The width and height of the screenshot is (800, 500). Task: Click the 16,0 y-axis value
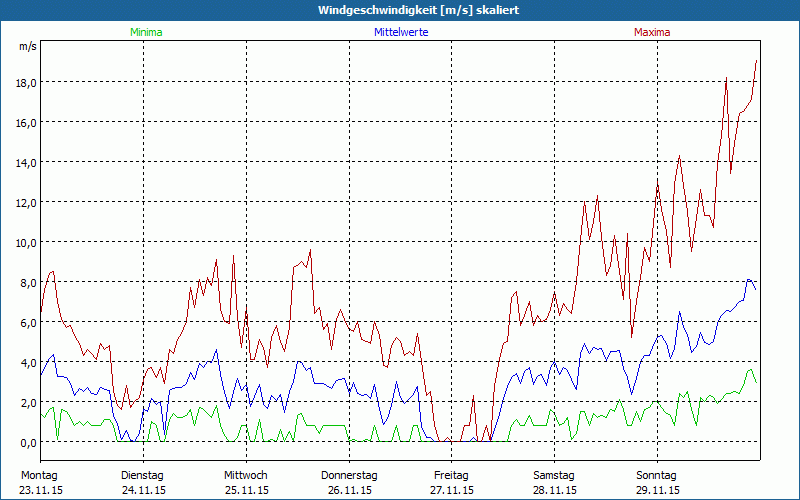[x=26, y=122]
